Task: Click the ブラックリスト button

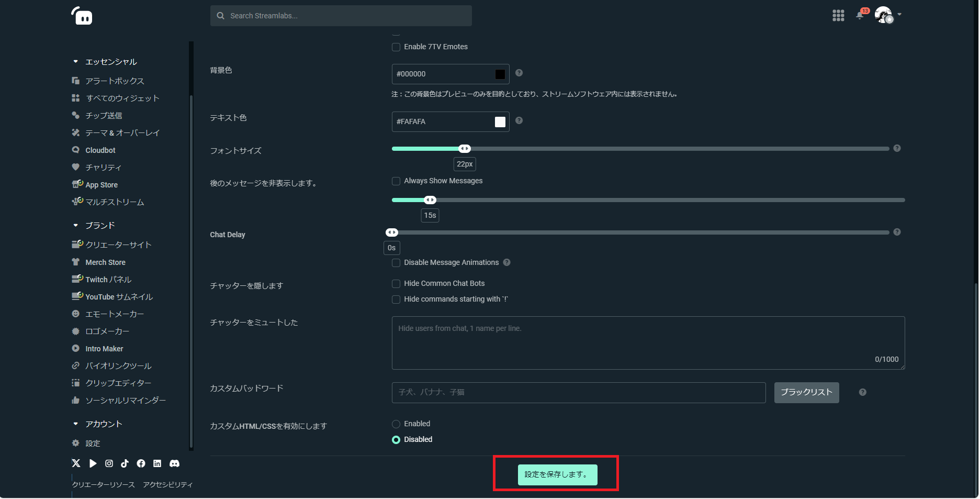Action: pyautogui.click(x=806, y=392)
